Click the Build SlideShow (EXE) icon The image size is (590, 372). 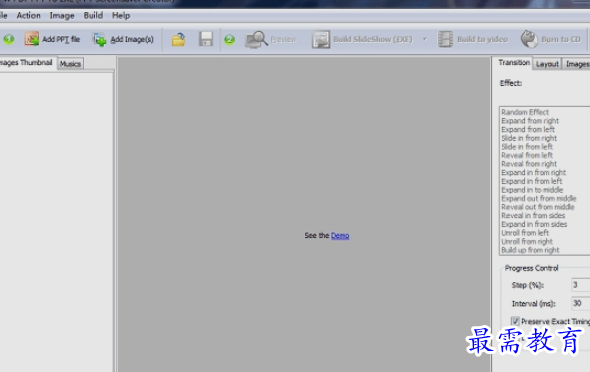point(321,39)
